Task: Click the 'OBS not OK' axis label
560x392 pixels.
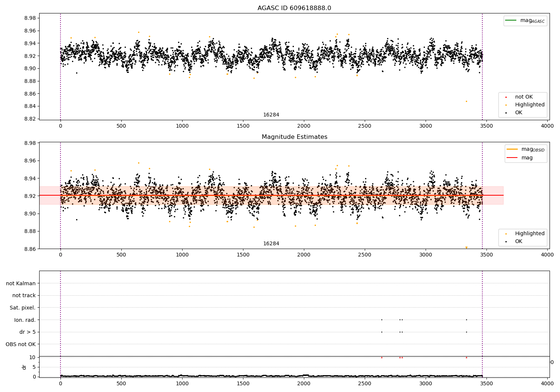Action: tap(21, 344)
